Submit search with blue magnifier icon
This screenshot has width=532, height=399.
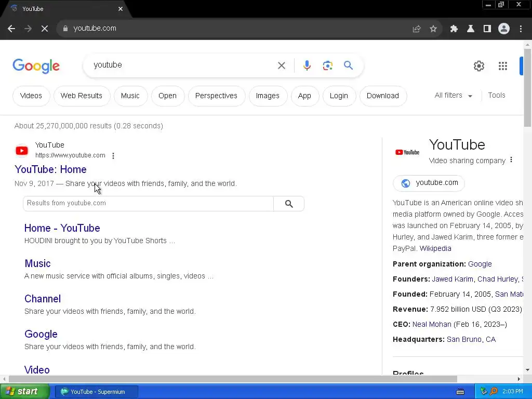pyautogui.click(x=349, y=65)
